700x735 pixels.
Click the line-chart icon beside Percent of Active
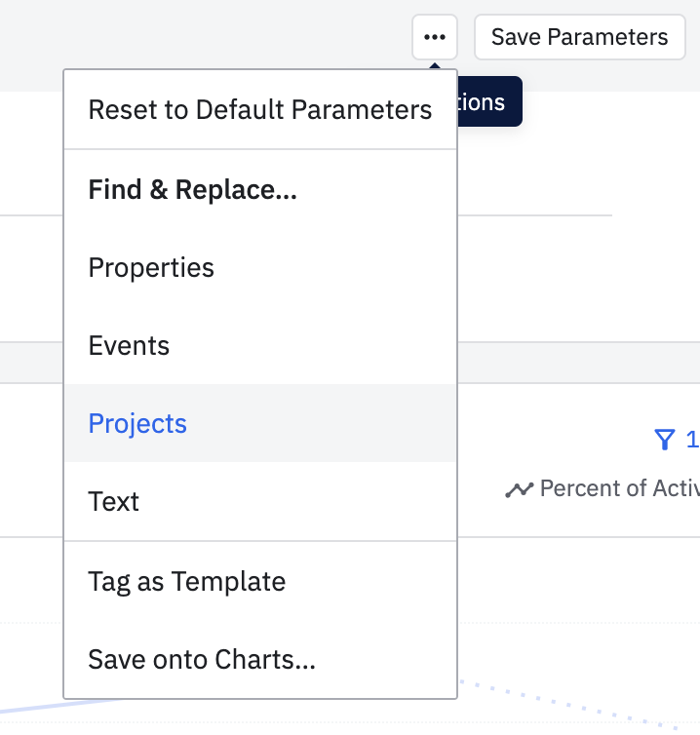click(x=519, y=489)
